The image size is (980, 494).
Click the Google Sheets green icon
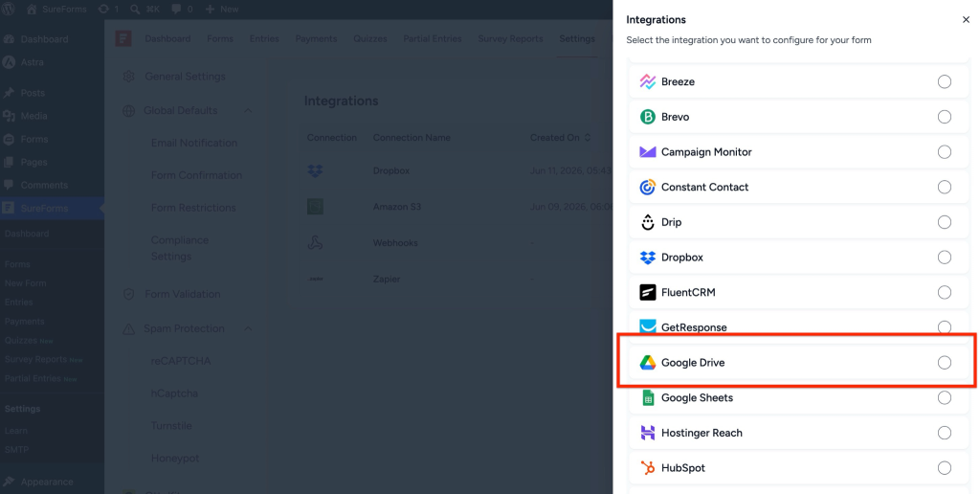[x=648, y=397]
